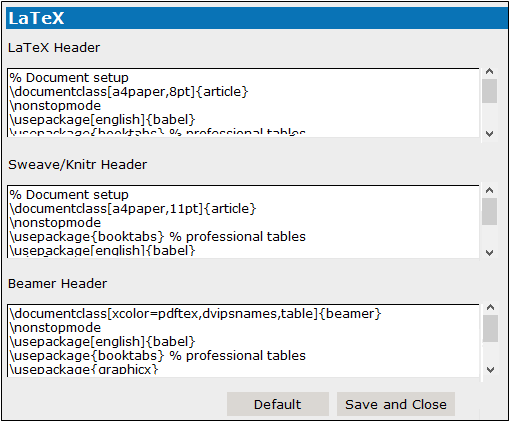This screenshot has height=422, width=510.
Task: Click up arrow of Beamer Header scrollbar
Action: tap(490, 307)
